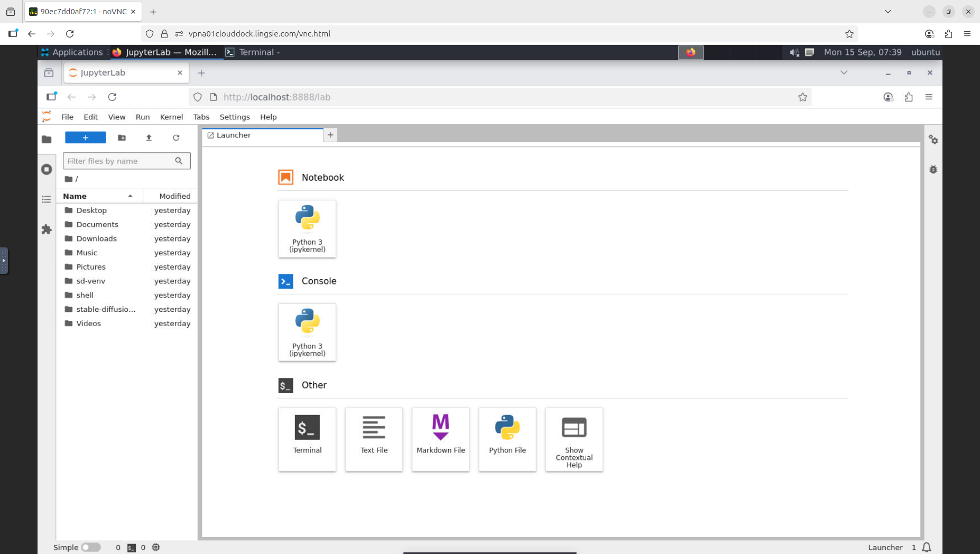Screen dimensions: 980x554
Task: Open the Extension Manager puzzle icon
Action: (47, 229)
